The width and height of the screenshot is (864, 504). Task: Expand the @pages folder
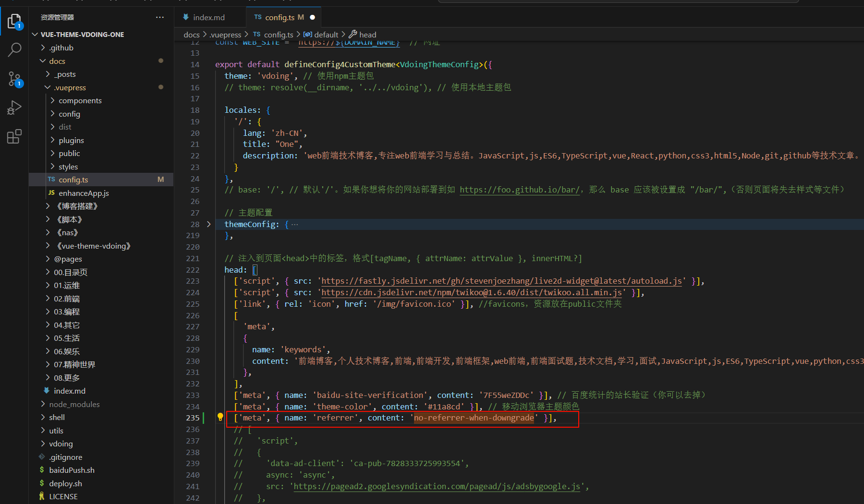point(48,259)
